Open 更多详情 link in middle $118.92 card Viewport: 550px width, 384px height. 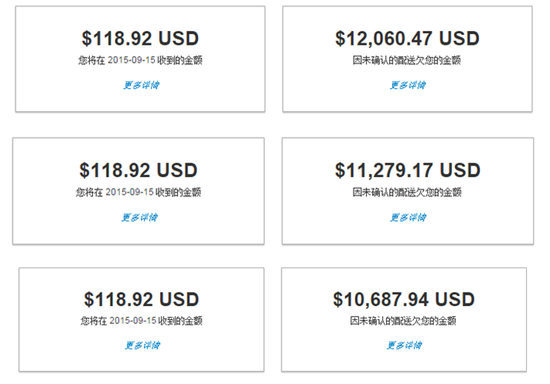pyautogui.click(x=140, y=217)
